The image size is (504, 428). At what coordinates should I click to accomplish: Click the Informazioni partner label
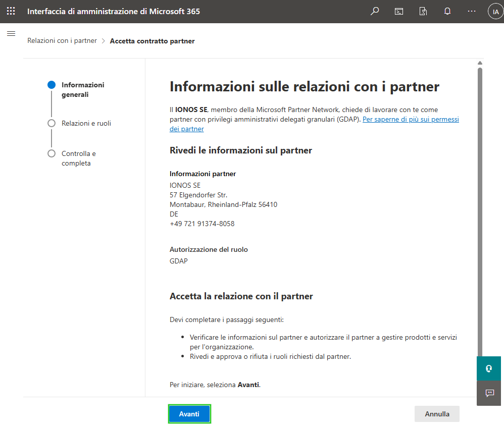[x=203, y=174]
